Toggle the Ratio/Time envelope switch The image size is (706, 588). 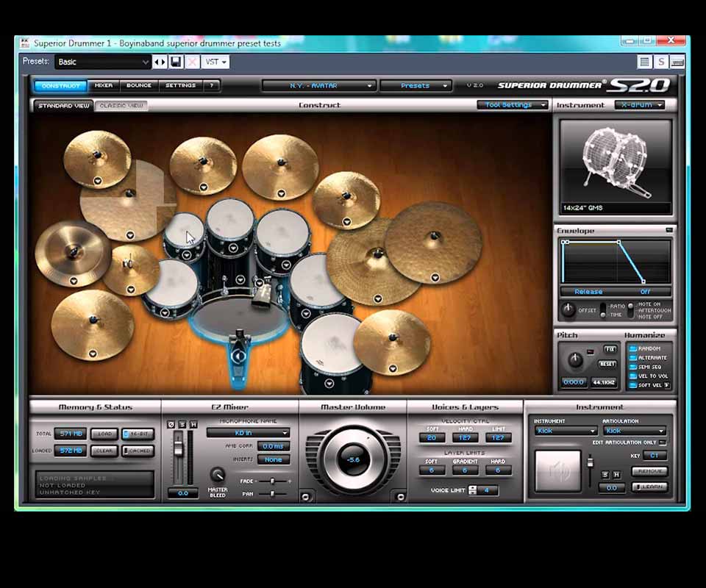point(603,310)
